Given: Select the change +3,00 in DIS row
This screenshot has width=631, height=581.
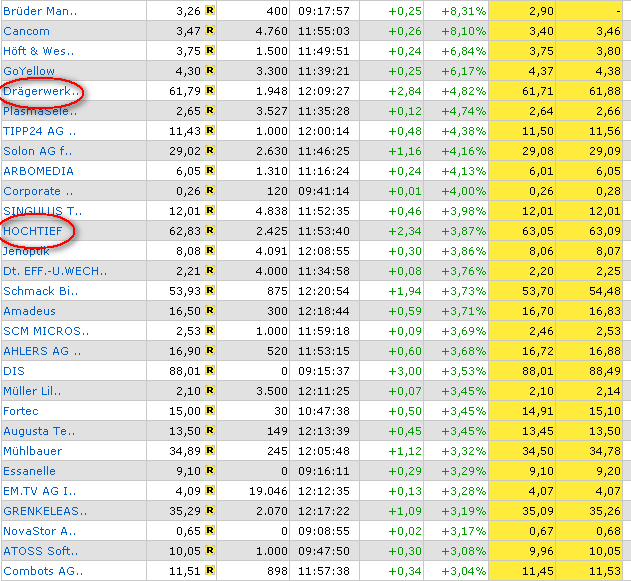Looking at the screenshot, I should coord(405,371).
